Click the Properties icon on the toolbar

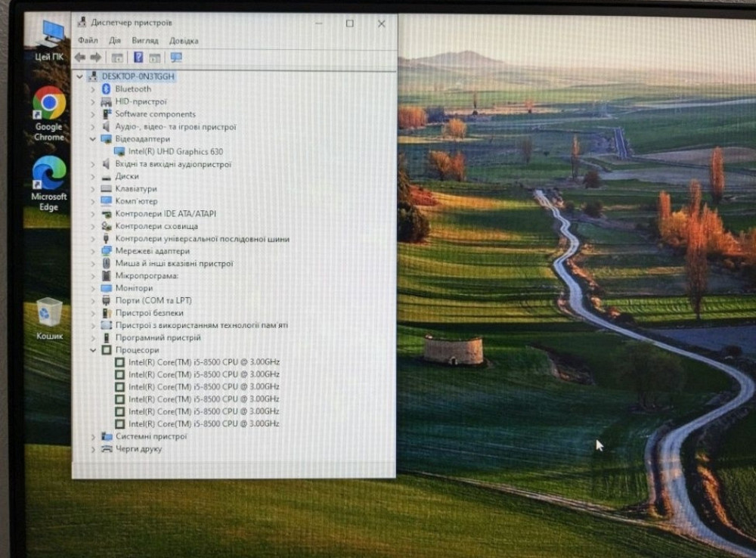(117, 57)
